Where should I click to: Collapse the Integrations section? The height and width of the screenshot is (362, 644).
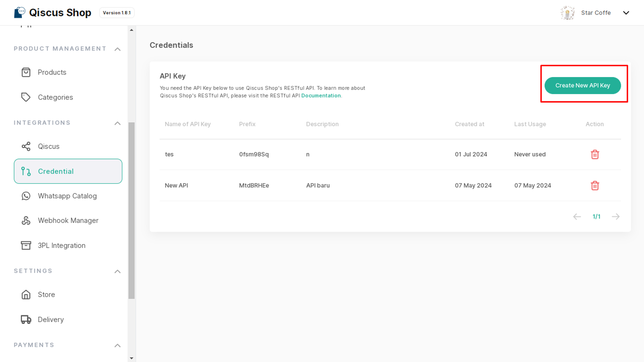[118, 123]
